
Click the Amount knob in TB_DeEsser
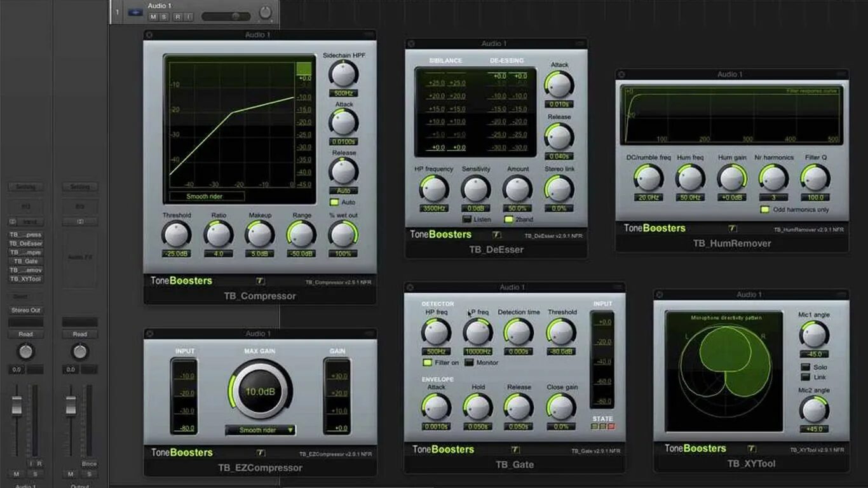(517, 188)
